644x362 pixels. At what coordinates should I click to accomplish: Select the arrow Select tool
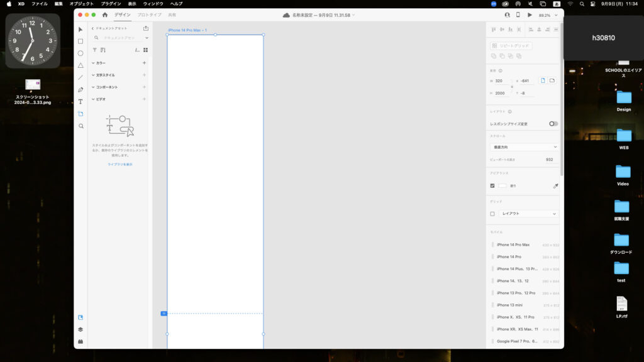pyautogui.click(x=80, y=30)
